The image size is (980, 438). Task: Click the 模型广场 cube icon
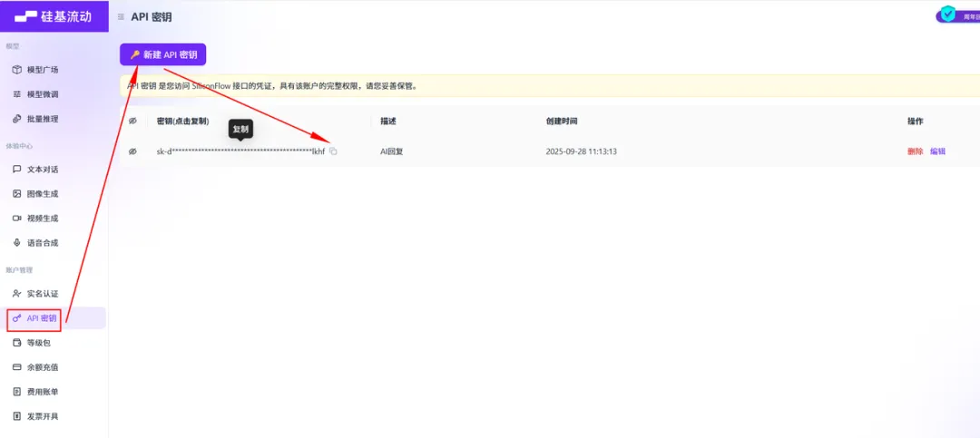[17, 69]
